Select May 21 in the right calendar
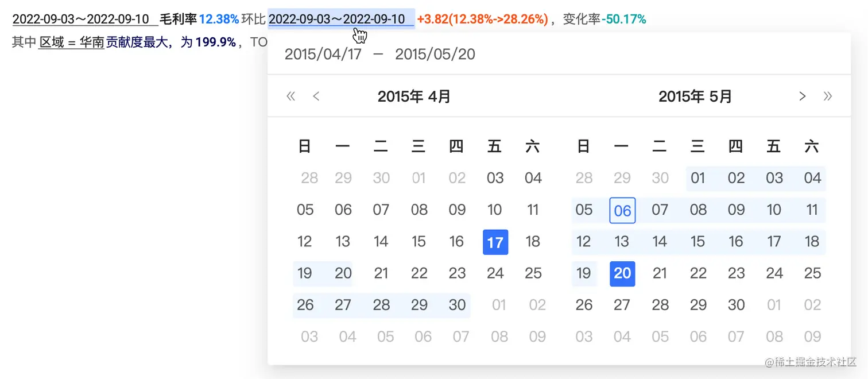 click(x=660, y=274)
